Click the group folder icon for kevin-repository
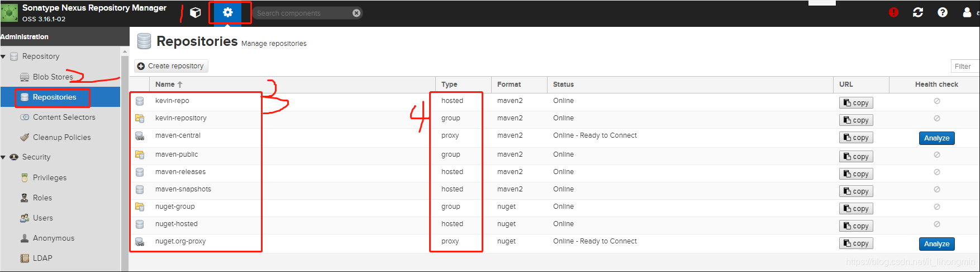This screenshot has width=980, height=272. pos(140,119)
